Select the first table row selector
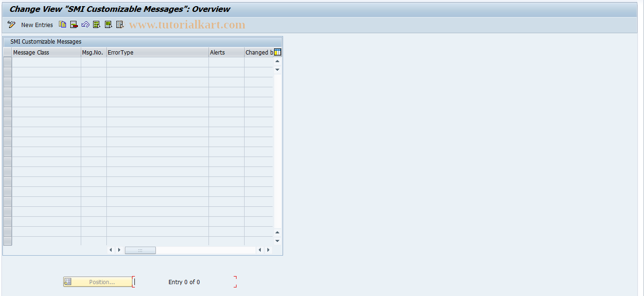Image resolution: width=644 pixels, height=296 pixels. [x=8, y=62]
